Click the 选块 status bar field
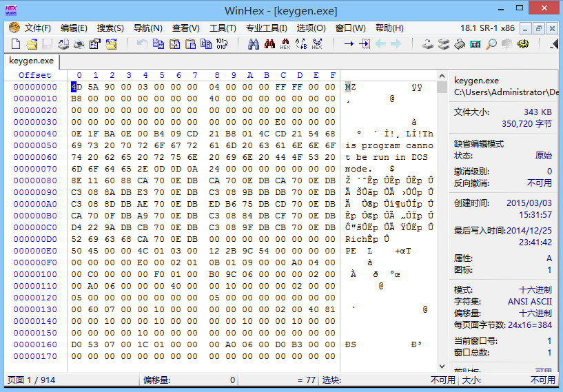Viewport: 563px width, 392px height. 388,380
